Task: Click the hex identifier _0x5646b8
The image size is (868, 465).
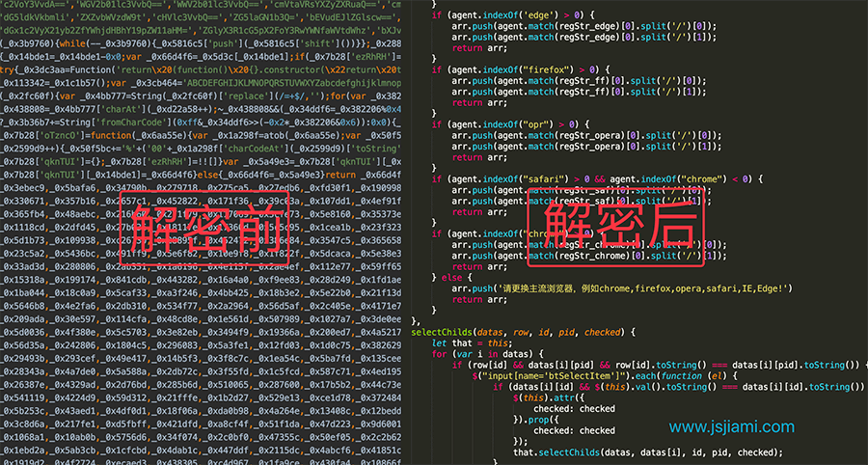Action: (x=24, y=306)
